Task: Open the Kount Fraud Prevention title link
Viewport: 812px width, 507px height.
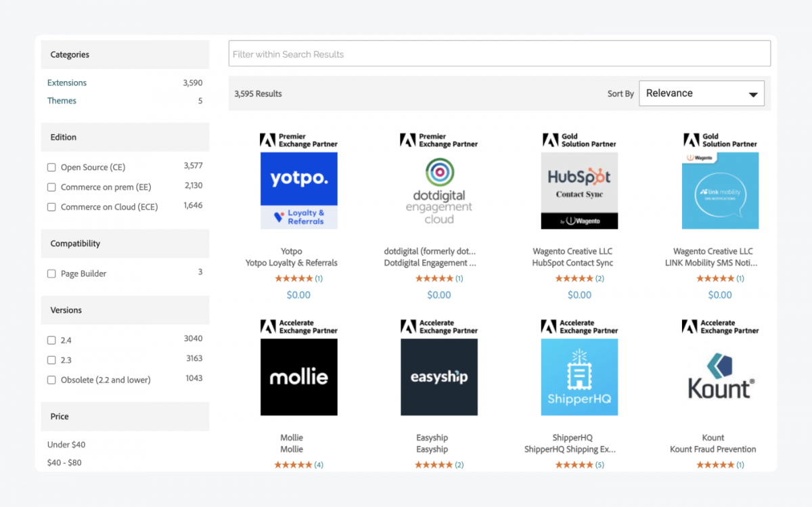Action: point(713,449)
